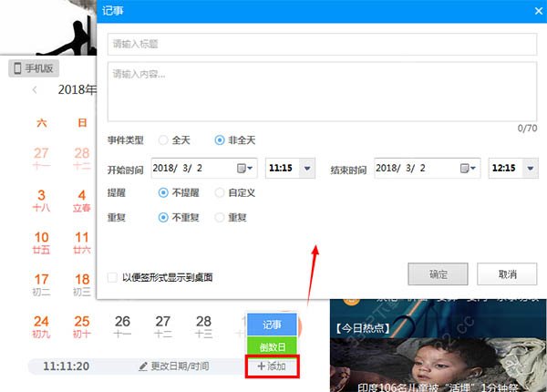Select calendar date 28 十二 under 日
Viewport: 547px width, 392px height.
coord(82,158)
